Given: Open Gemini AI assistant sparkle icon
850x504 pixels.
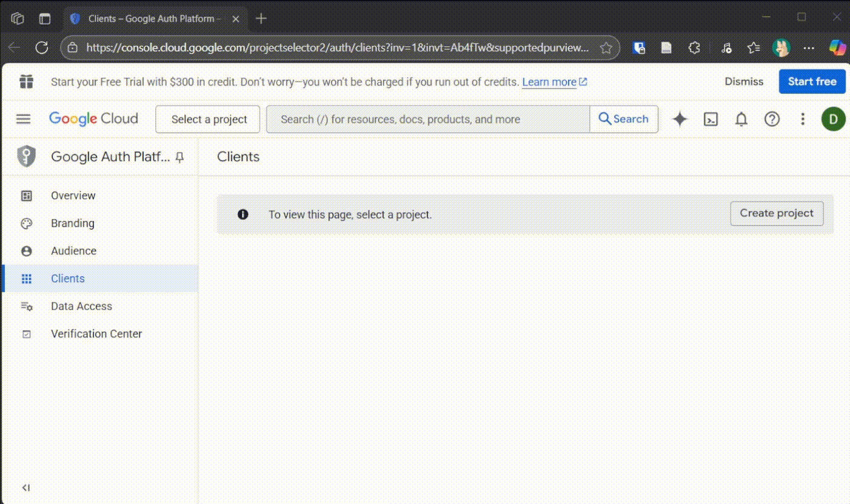Looking at the screenshot, I should pos(680,119).
